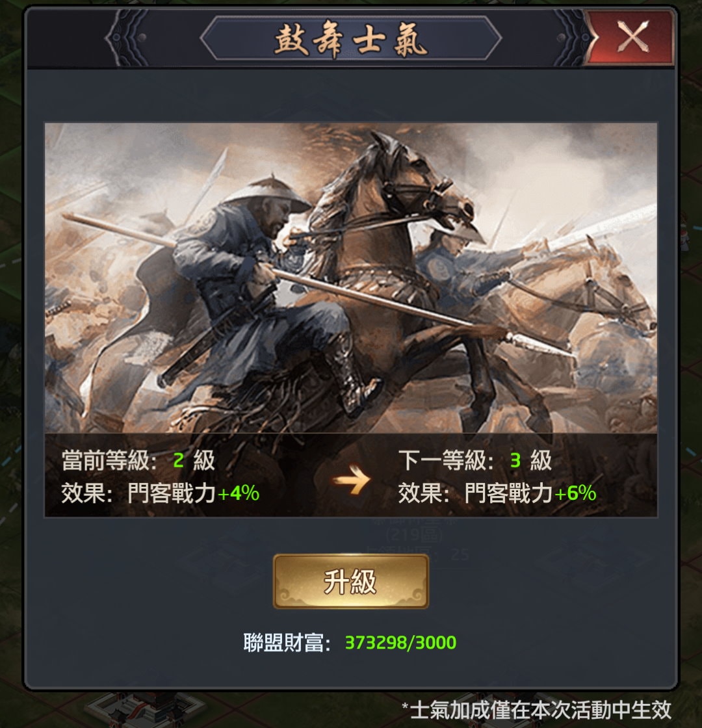
Task: Click the faded 219區 text behind dialog
Action: (415, 536)
